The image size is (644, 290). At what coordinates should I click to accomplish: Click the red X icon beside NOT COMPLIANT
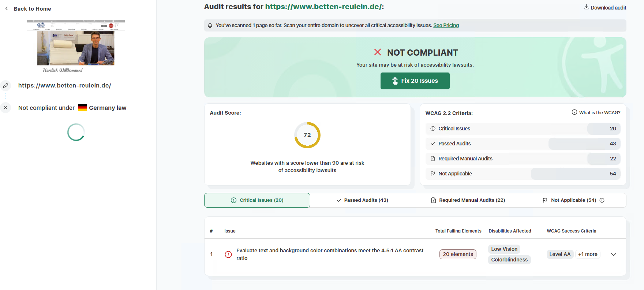[x=378, y=52]
